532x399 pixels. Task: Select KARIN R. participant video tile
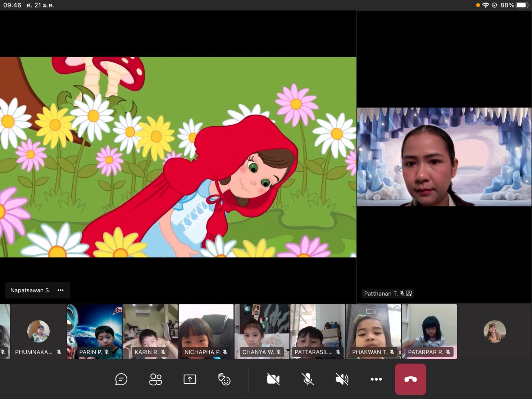click(x=150, y=331)
